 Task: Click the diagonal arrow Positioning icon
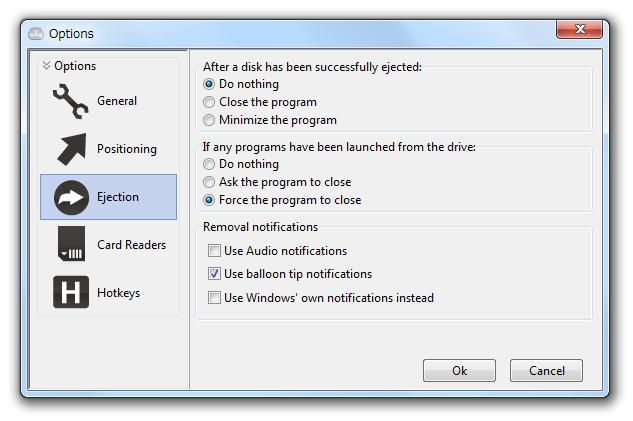pyautogui.click(x=71, y=149)
